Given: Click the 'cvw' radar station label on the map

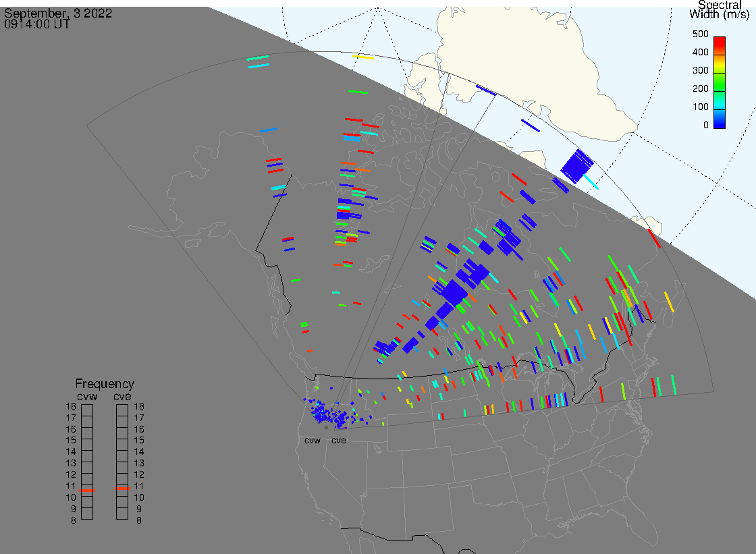Looking at the screenshot, I should click(x=313, y=440).
